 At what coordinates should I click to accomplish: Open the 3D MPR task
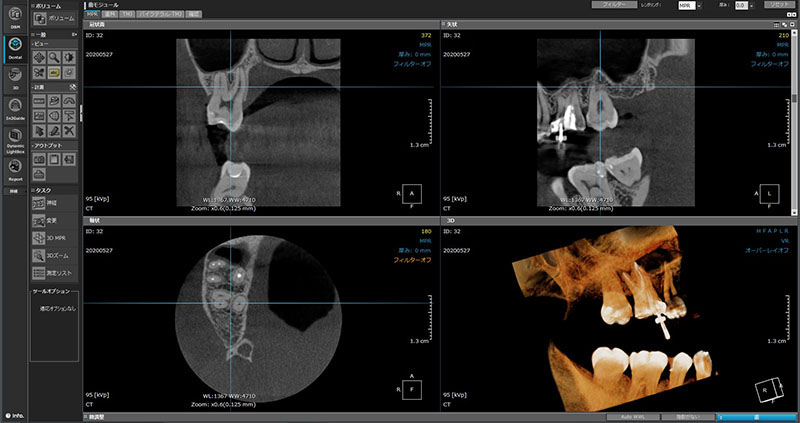click(x=54, y=238)
